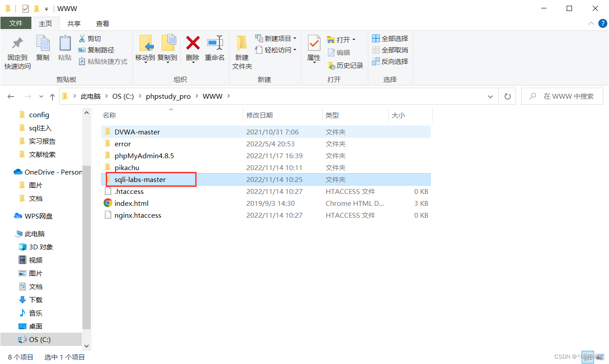
Task: Open Customize Quick Access Toolbar dropdown
Action: [46, 9]
